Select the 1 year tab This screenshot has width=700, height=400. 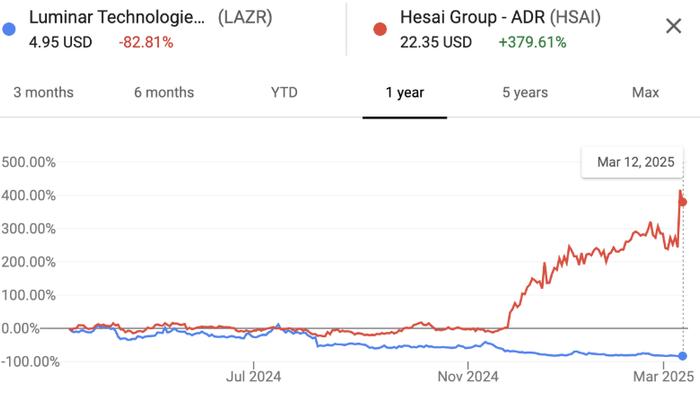pyautogui.click(x=405, y=92)
